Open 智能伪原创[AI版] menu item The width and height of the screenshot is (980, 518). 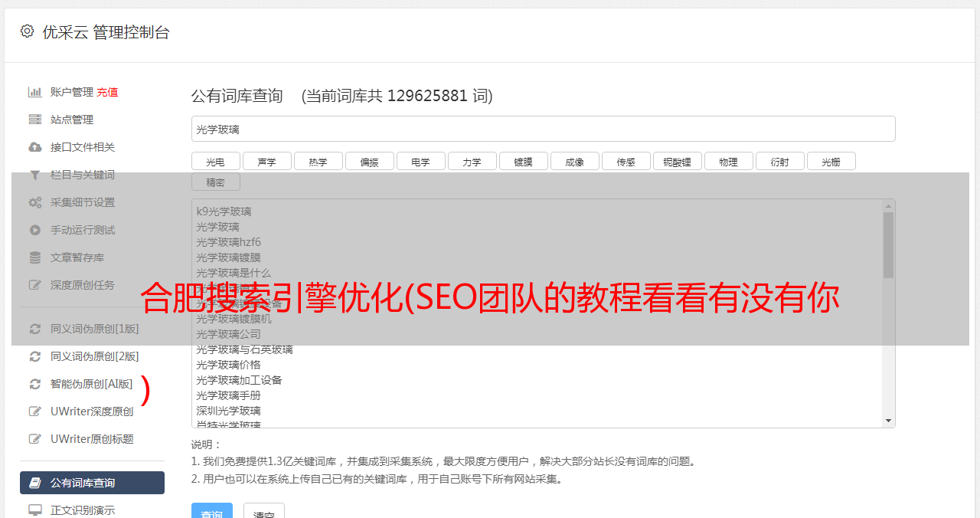click(92, 384)
